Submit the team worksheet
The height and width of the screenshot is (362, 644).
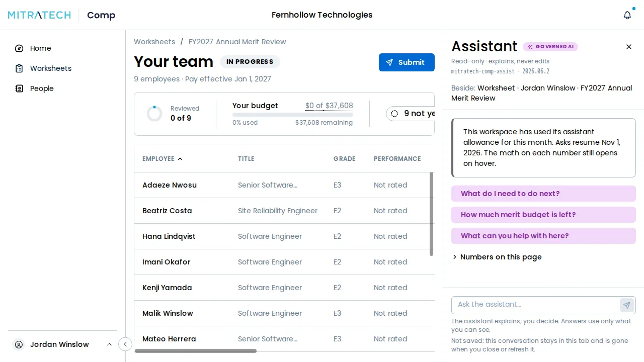(x=407, y=62)
